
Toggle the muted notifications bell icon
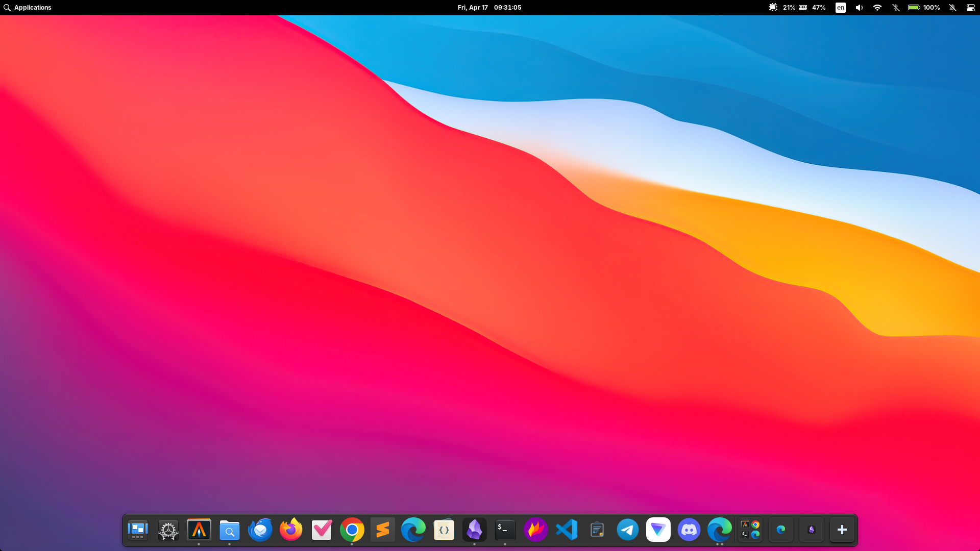coord(952,8)
